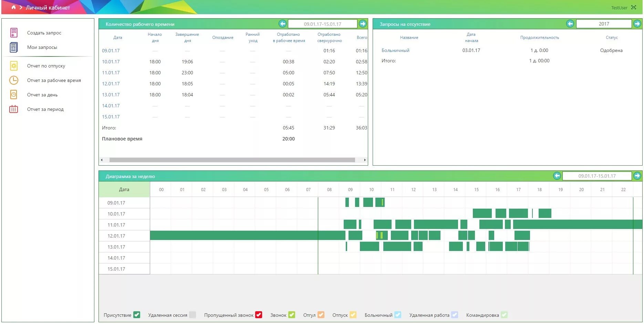
Task: Open date link 10.01.17 in working time table
Action: (111, 62)
